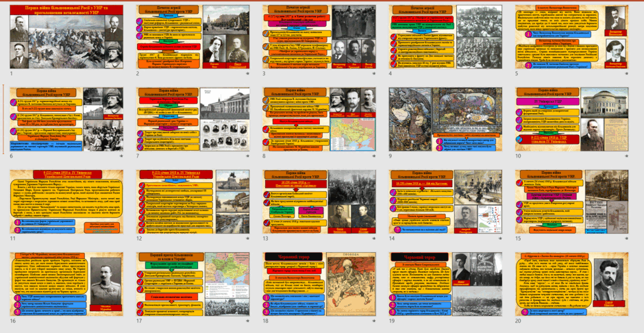Click the transition star icon under slide 18
This screenshot has width=644, height=333.
(374, 321)
